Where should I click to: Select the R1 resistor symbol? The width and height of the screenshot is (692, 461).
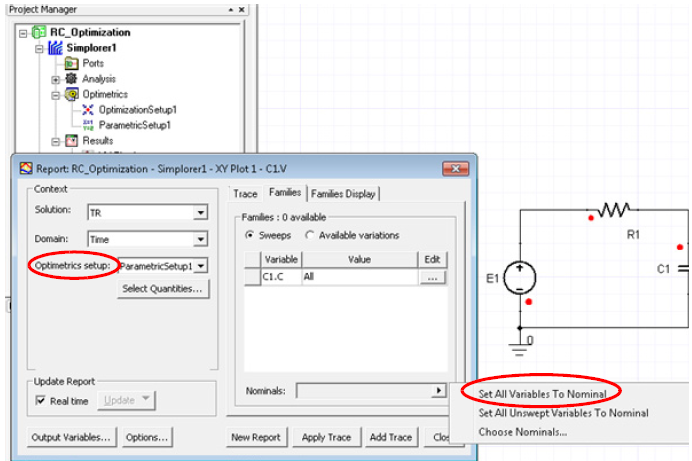(x=614, y=210)
